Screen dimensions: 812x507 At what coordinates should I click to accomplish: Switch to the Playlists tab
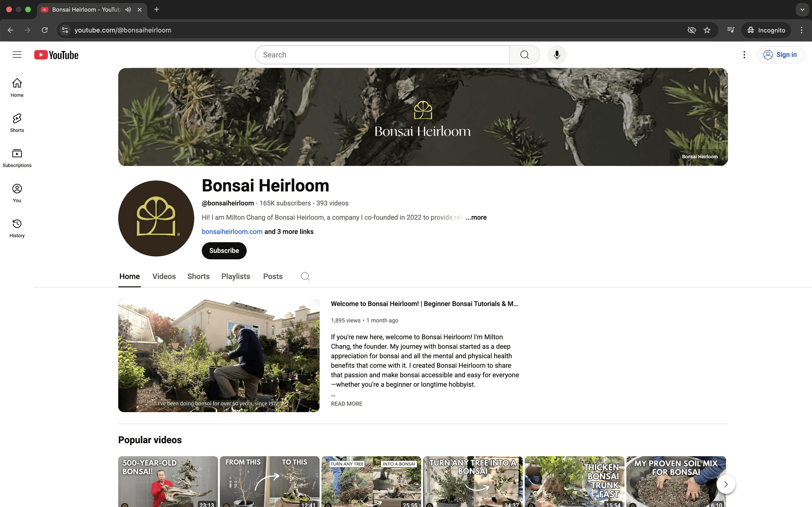pyautogui.click(x=235, y=276)
